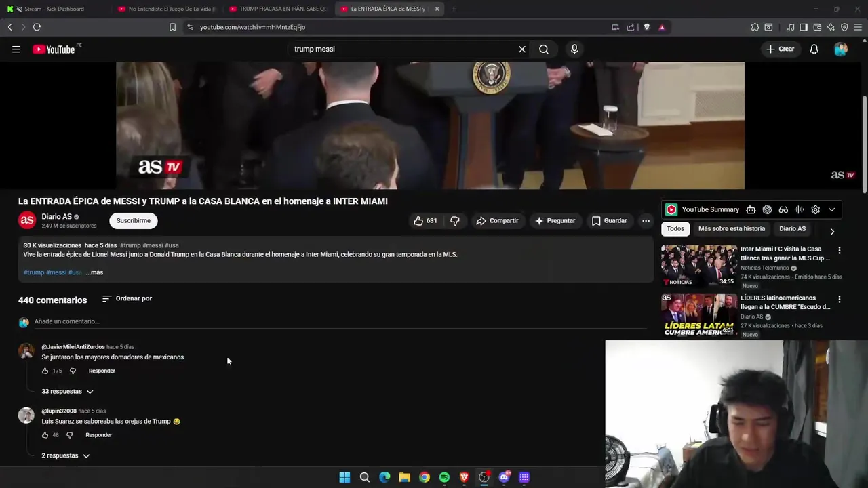Expand the description with ...más
The height and width of the screenshot is (488, 868).
click(94, 272)
